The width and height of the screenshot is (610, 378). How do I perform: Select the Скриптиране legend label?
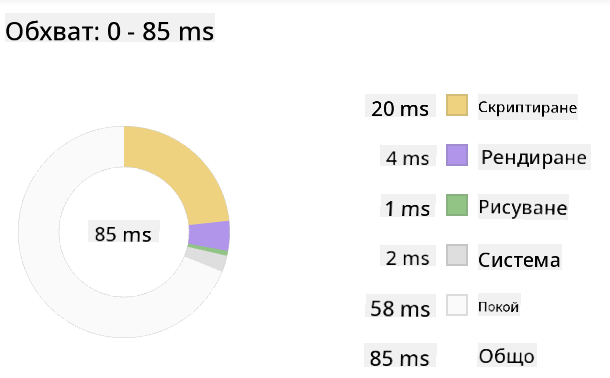click(x=528, y=107)
